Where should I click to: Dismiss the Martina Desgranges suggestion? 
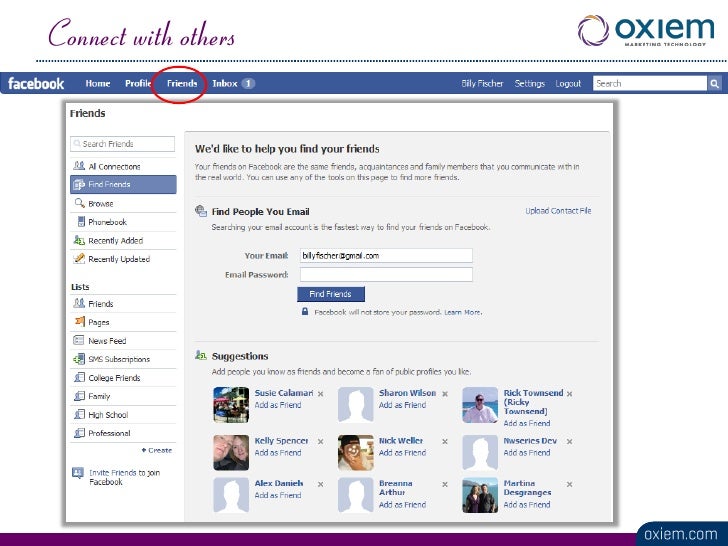click(569, 484)
